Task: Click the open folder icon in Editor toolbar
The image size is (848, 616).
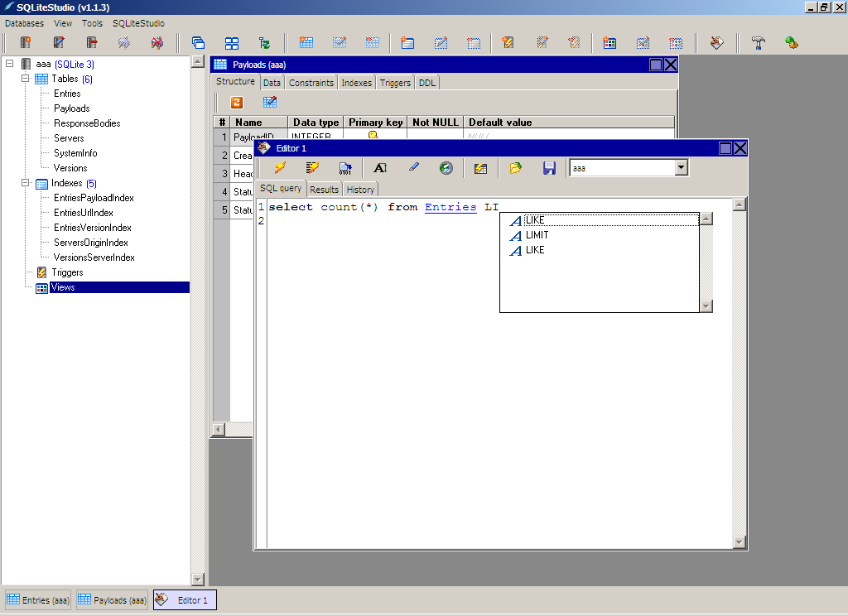Action: pyautogui.click(x=515, y=168)
